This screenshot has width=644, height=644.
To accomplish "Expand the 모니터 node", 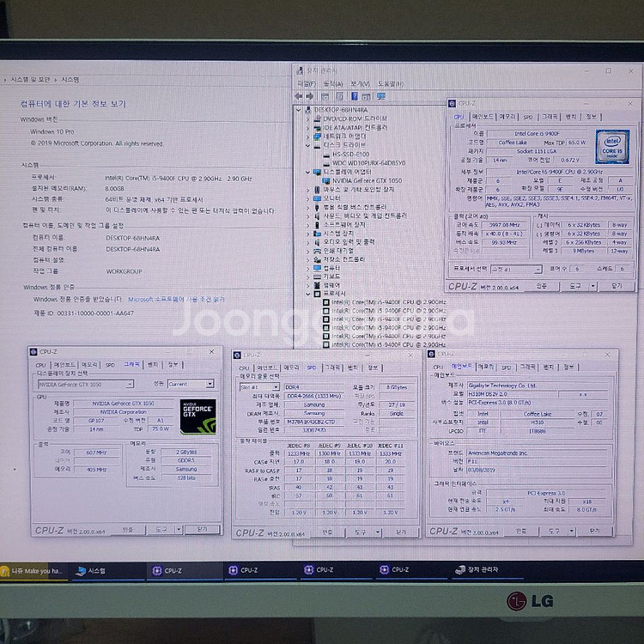I will 307,198.
